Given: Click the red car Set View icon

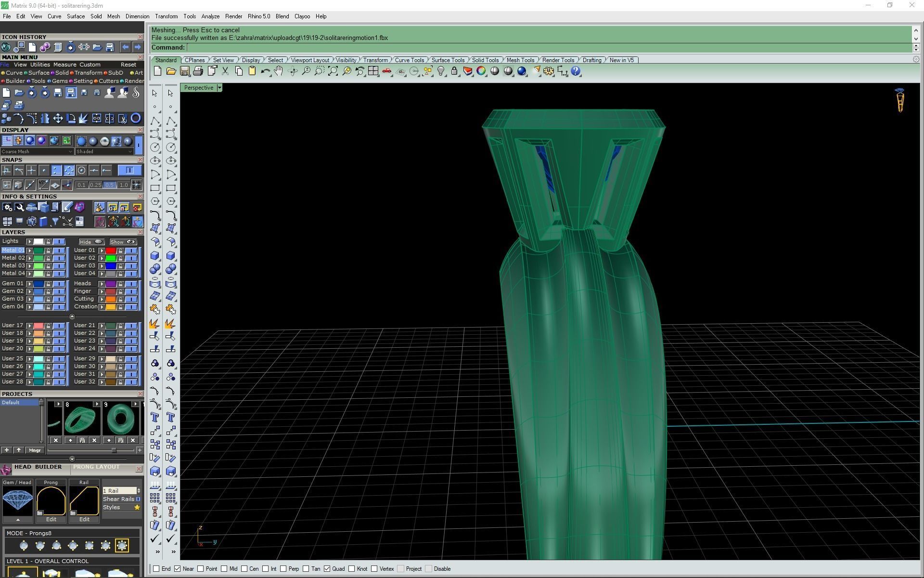Looking at the screenshot, I should pyautogui.click(x=386, y=71).
